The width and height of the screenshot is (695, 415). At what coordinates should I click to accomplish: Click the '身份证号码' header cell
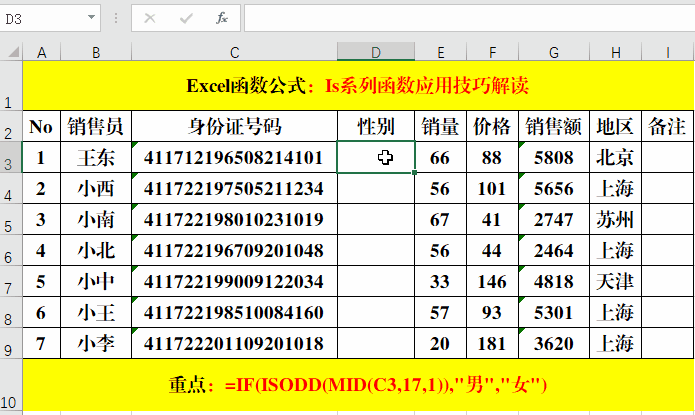coord(234,126)
